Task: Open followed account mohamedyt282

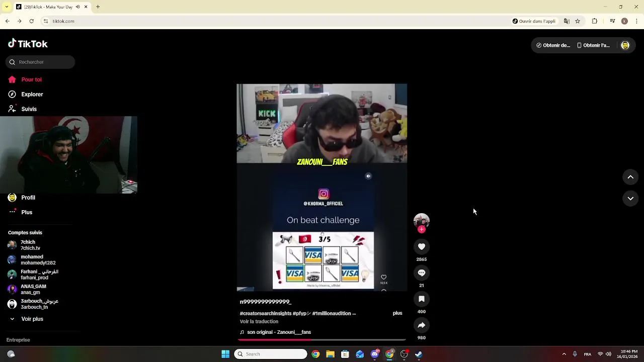Action: pyautogui.click(x=32, y=260)
